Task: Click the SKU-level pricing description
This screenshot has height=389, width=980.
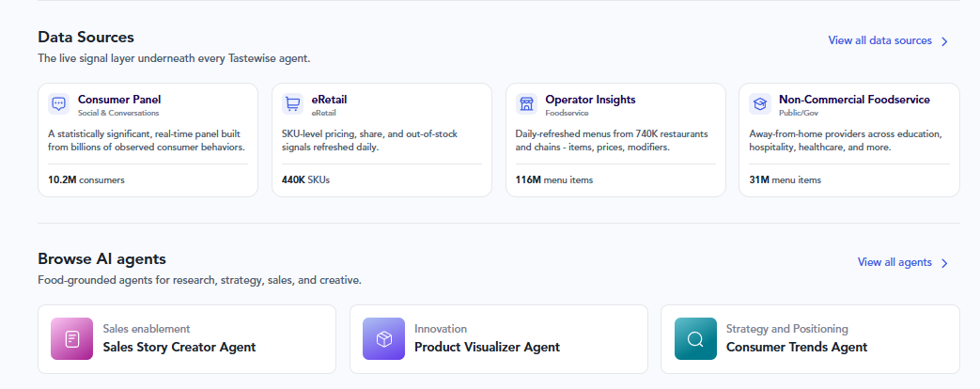Action: pos(370,141)
